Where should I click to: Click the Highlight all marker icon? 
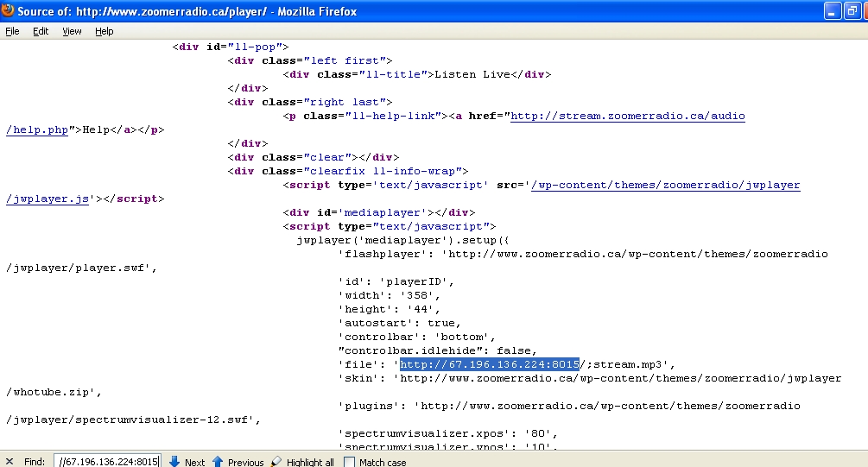276,462
